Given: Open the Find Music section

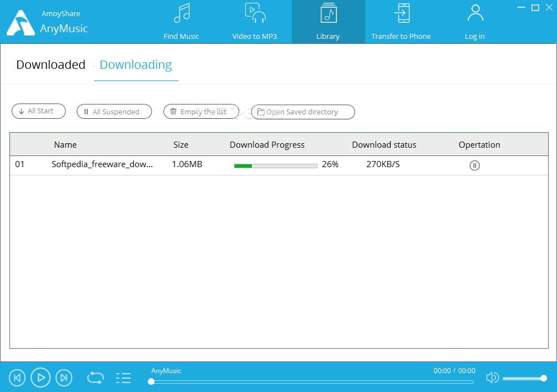Looking at the screenshot, I should pyautogui.click(x=182, y=22).
